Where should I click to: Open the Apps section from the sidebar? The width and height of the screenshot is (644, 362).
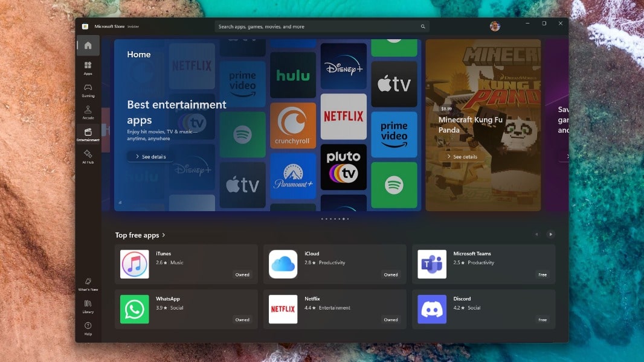(88, 67)
